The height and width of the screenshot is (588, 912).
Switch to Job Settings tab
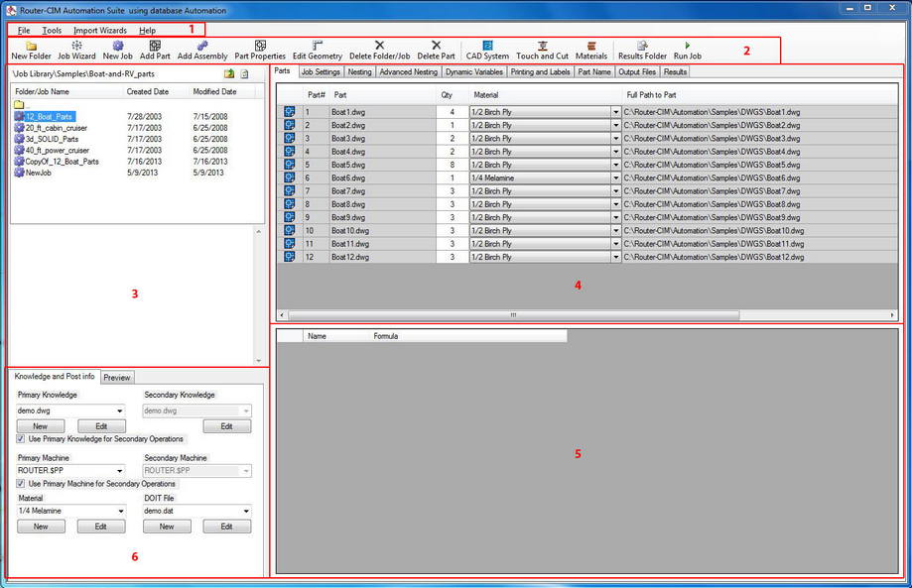[321, 72]
